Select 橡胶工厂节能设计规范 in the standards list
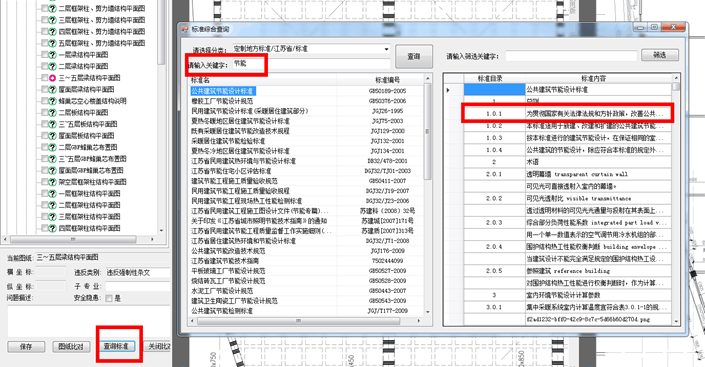This screenshot has width=705, height=367. click(x=306, y=101)
